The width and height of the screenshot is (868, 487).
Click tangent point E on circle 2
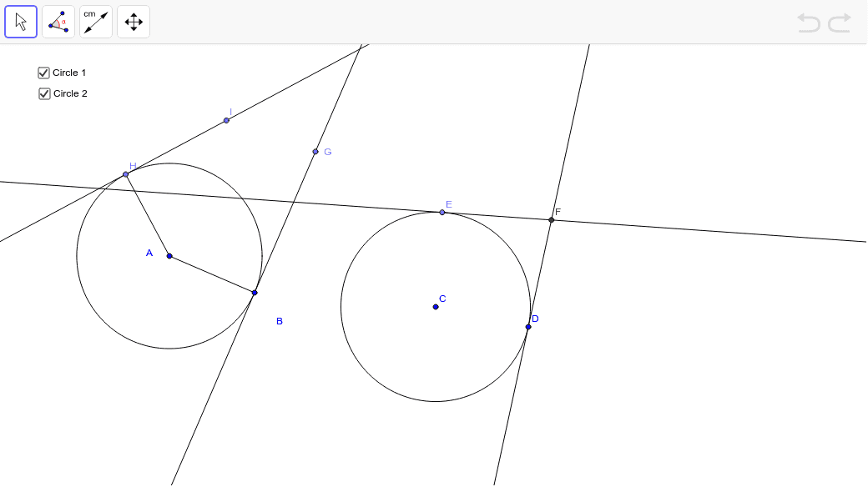(442, 213)
